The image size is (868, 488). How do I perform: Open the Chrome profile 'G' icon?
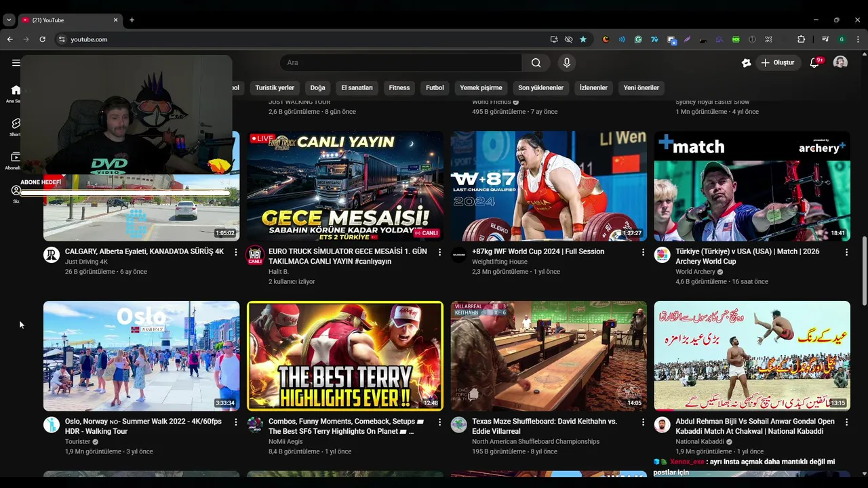(x=842, y=39)
